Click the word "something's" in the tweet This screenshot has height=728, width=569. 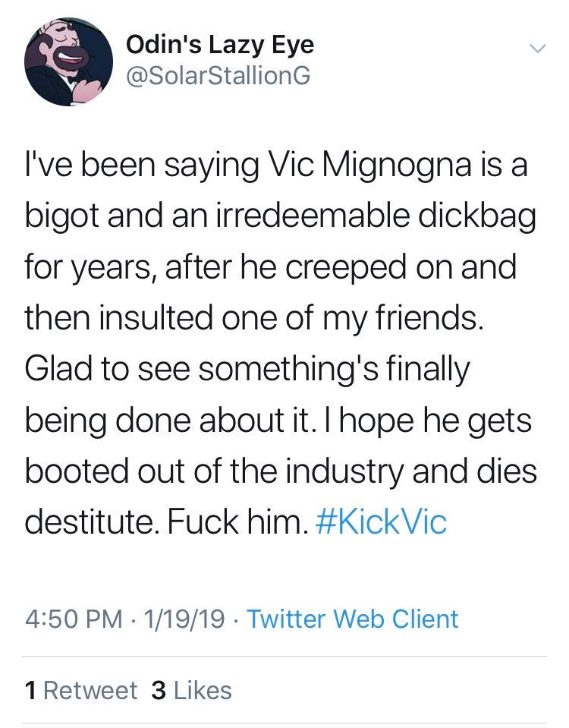pos(289,370)
